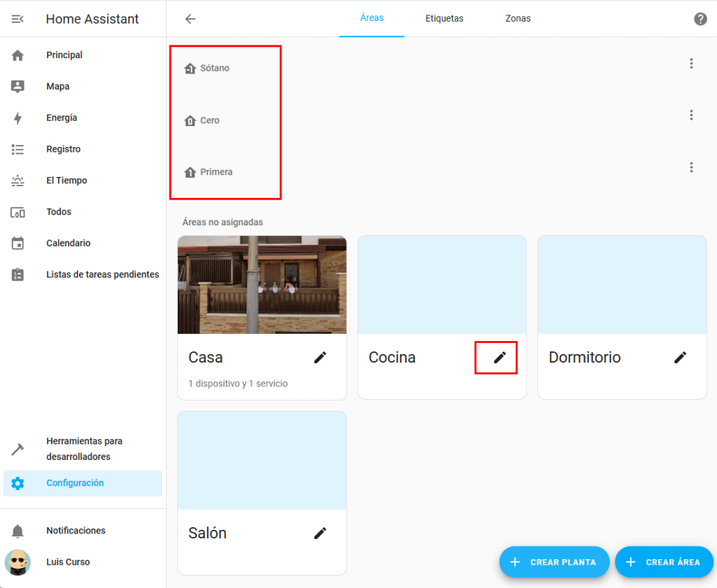Click the pencil icon on Casa card
Screen dimensions: 717x588
tap(320, 357)
